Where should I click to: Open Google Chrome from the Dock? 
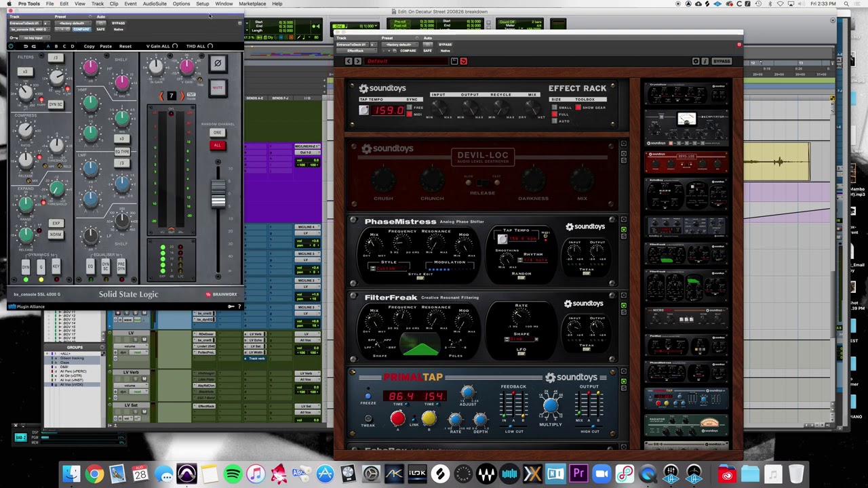click(94, 474)
